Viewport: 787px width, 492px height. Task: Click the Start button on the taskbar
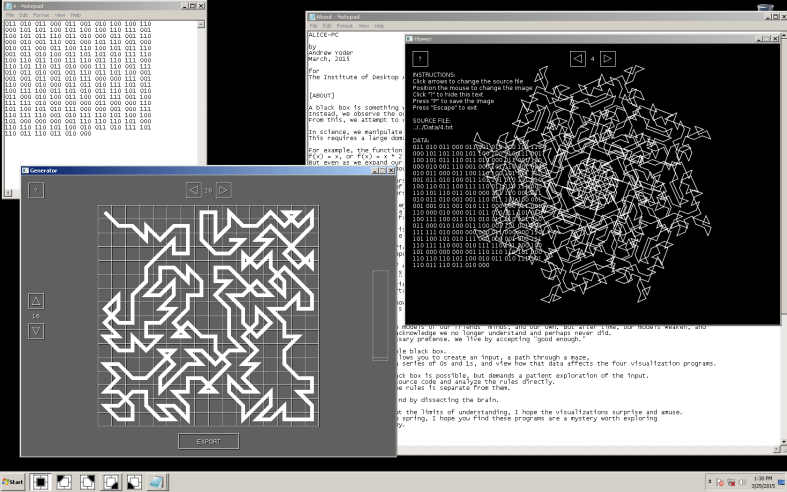pos(15,482)
